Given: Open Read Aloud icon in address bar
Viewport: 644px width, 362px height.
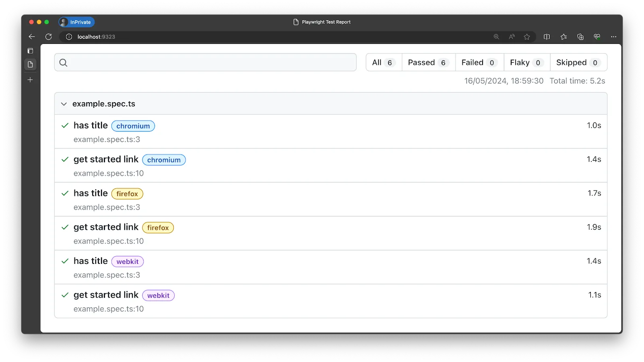Looking at the screenshot, I should coord(512,37).
